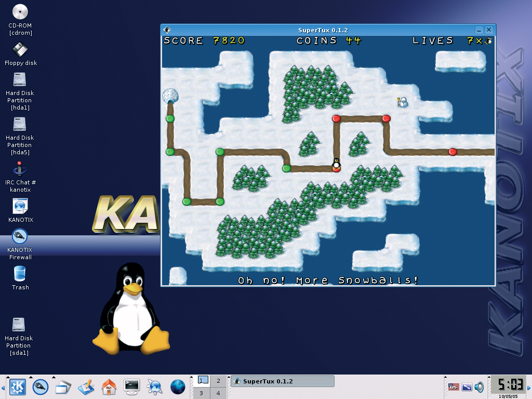Click the igloo on the world map
Image resolution: width=532 pixels, height=399 pixels.
point(170,96)
